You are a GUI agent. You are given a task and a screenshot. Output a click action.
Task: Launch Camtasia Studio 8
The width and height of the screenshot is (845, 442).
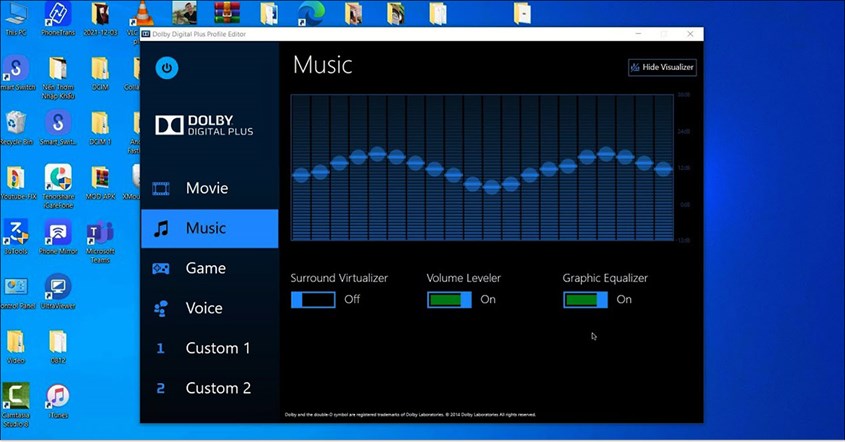point(16,405)
